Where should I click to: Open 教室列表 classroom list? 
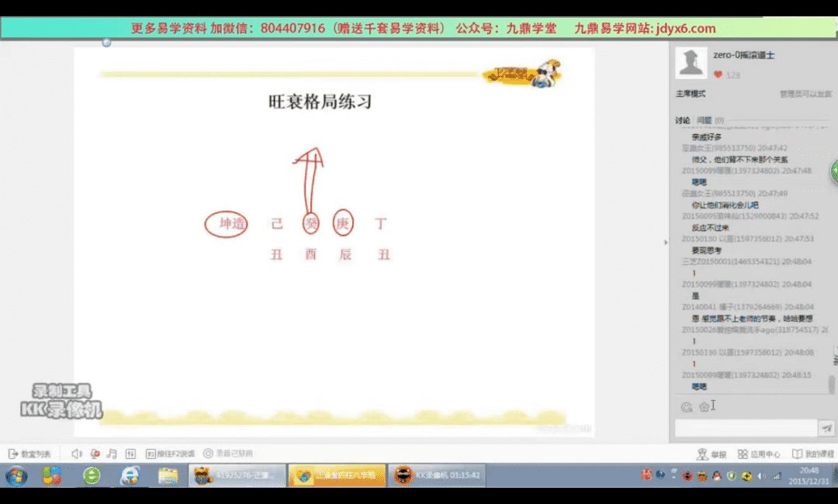click(29, 454)
